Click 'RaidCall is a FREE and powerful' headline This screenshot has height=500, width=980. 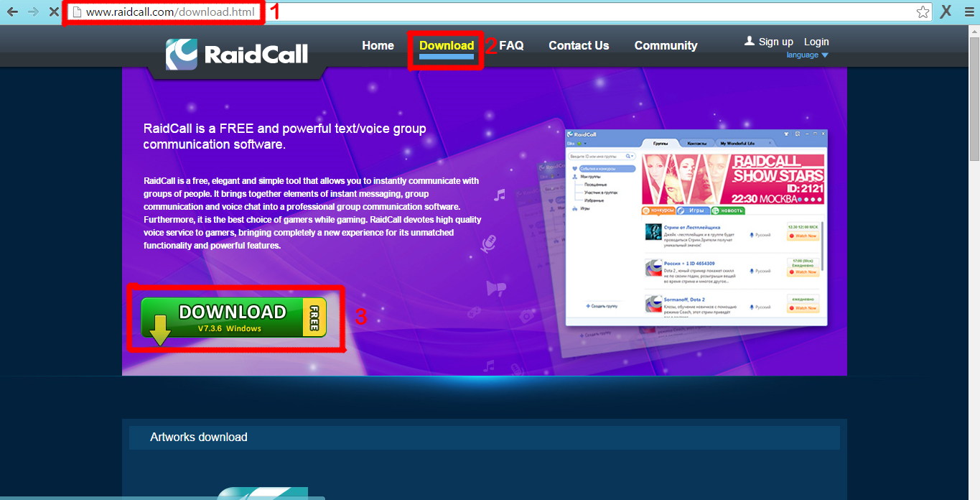(x=285, y=136)
